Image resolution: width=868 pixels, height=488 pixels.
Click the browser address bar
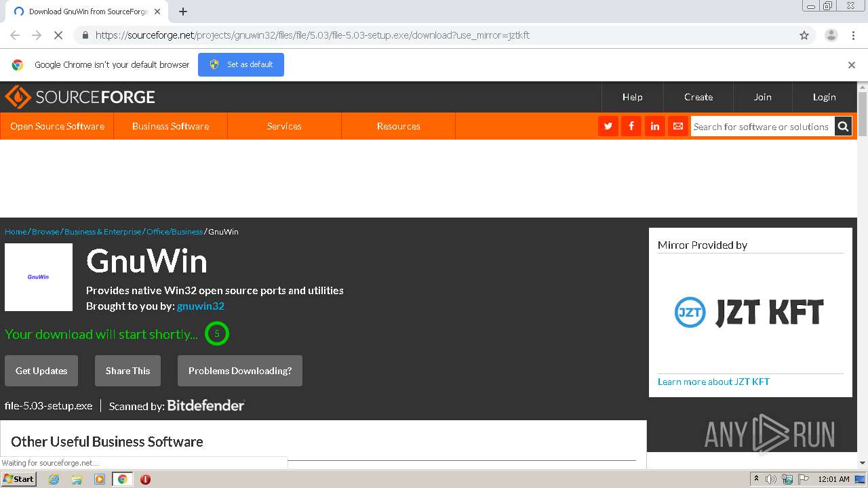point(434,35)
